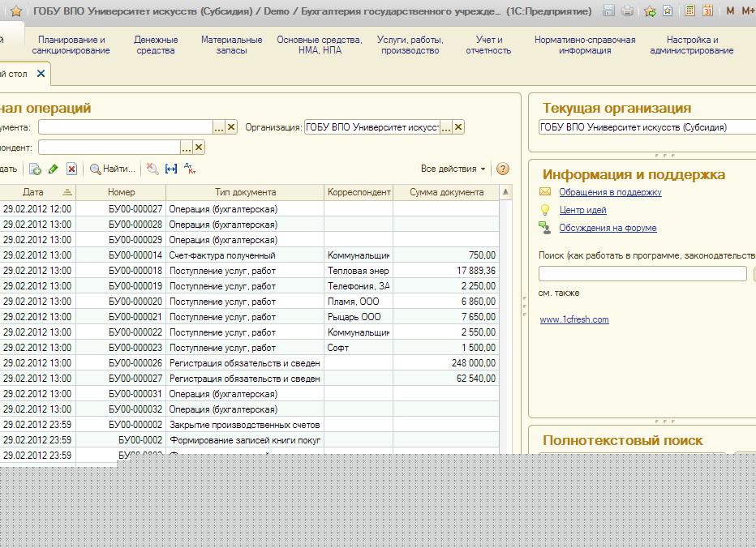This screenshot has height=548, width=756.
Task: Click the Найти... search button
Action: coord(112,169)
